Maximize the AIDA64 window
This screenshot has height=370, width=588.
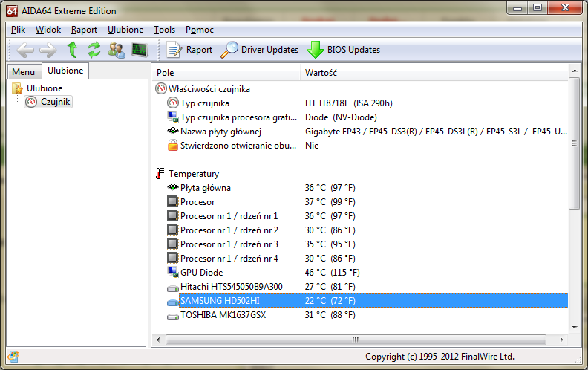(x=538, y=8)
